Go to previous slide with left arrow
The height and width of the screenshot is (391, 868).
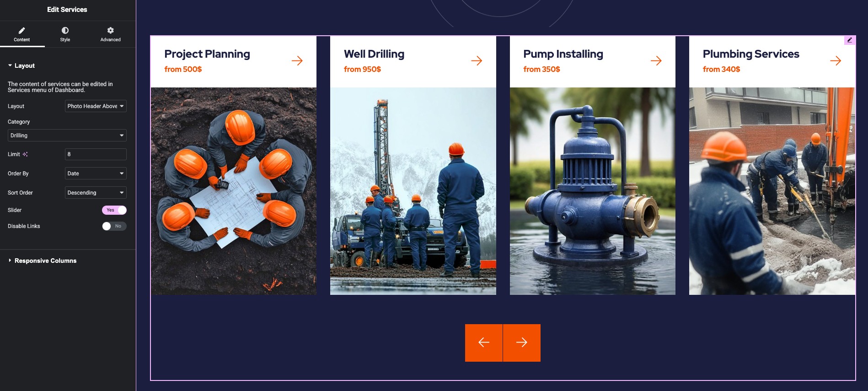484,342
